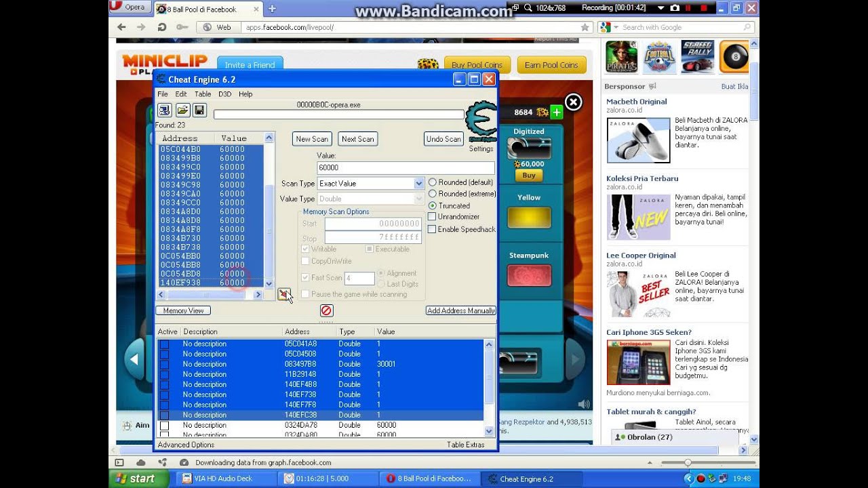Select the Truncated radio button

pos(432,205)
